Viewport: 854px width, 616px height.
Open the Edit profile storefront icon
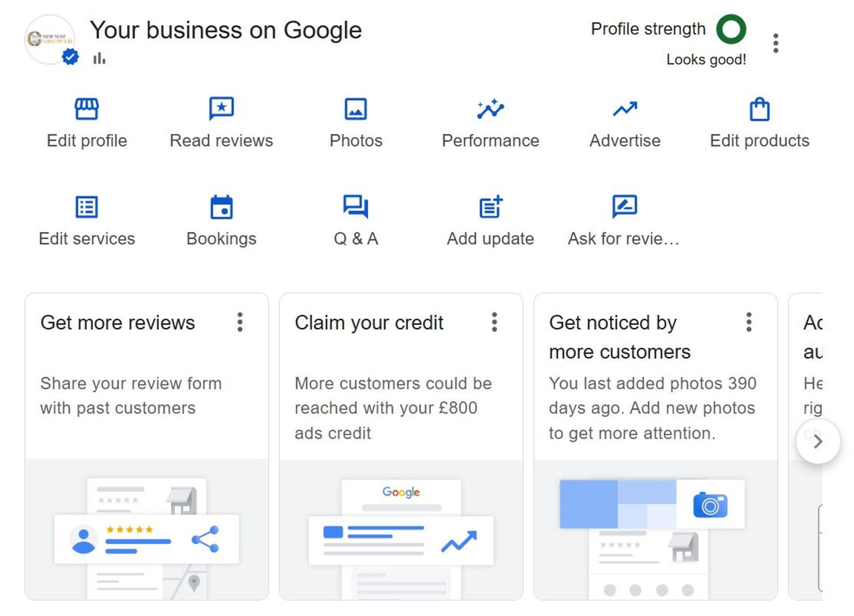pos(87,109)
